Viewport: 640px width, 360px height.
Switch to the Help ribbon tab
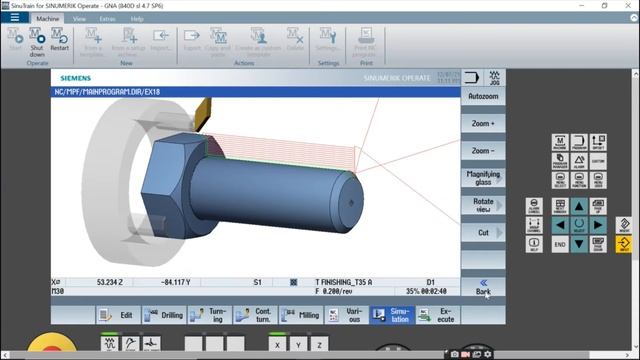pyautogui.click(x=137, y=19)
